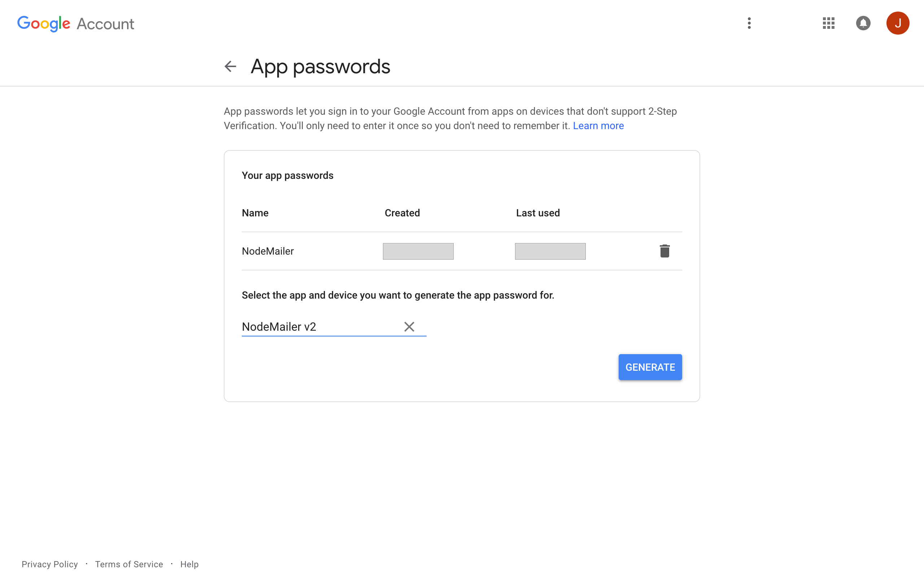Click the clear text X icon

[409, 327]
